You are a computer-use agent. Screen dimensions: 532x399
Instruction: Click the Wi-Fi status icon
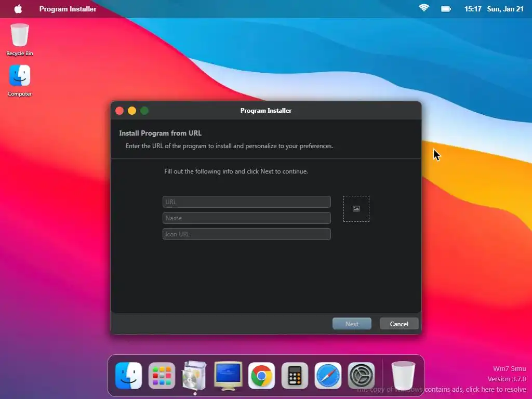[x=424, y=8]
